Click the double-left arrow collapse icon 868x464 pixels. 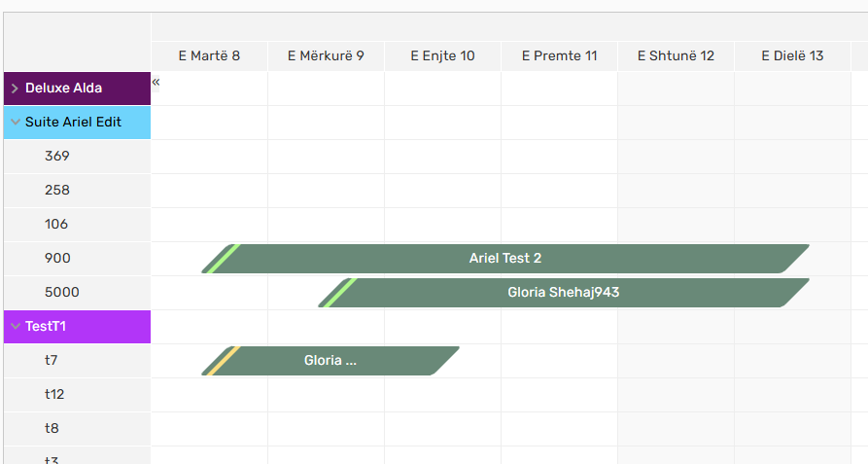156,83
